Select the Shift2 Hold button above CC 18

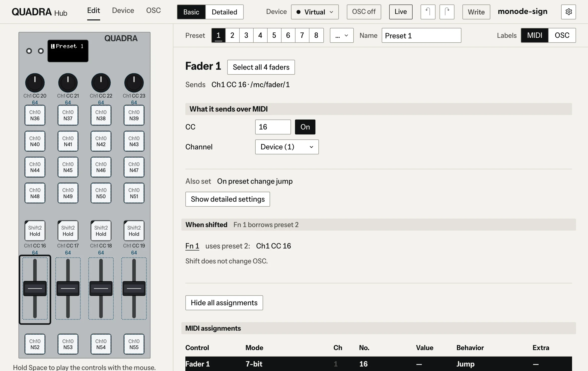coord(101,231)
